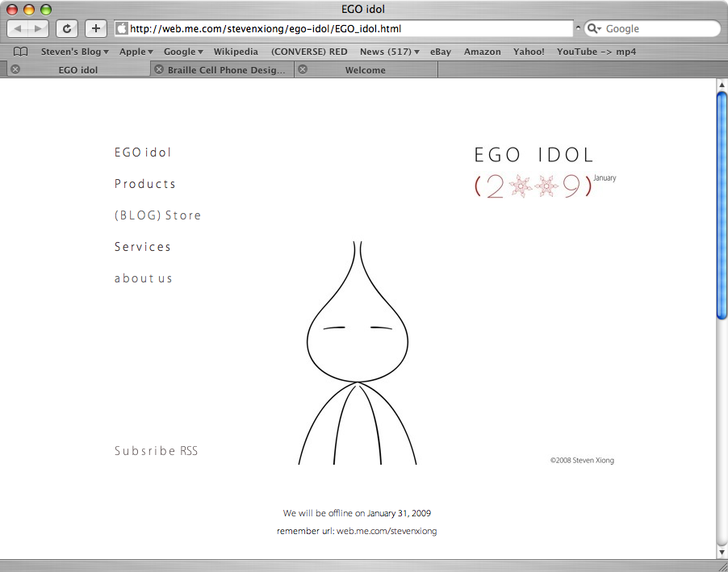Reload the page with the refresh button
Screen dimensions: 728x572
pyautogui.click(x=67, y=29)
